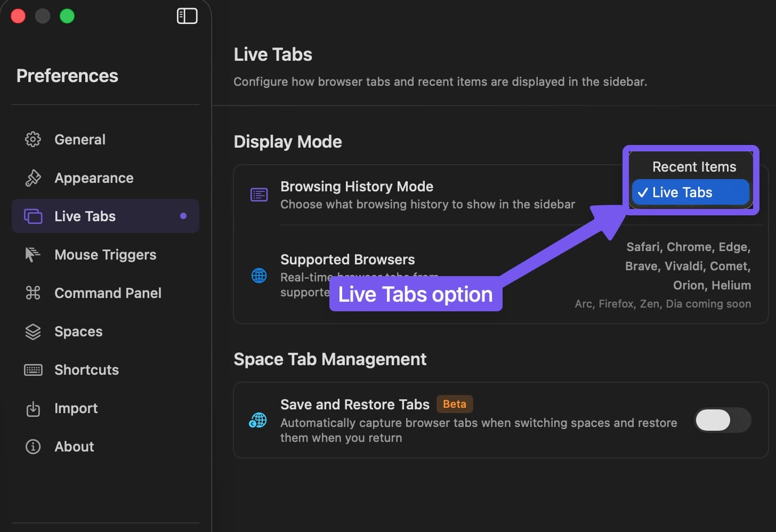This screenshot has height=532, width=776.
Task: Click the Command Panel command-key icon
Action: 33,293
